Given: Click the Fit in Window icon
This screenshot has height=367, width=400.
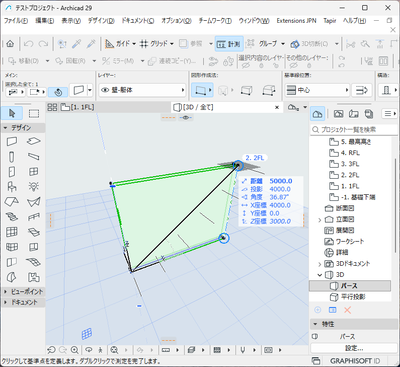Looking at the screenshot, I should [x=115, y=350].
